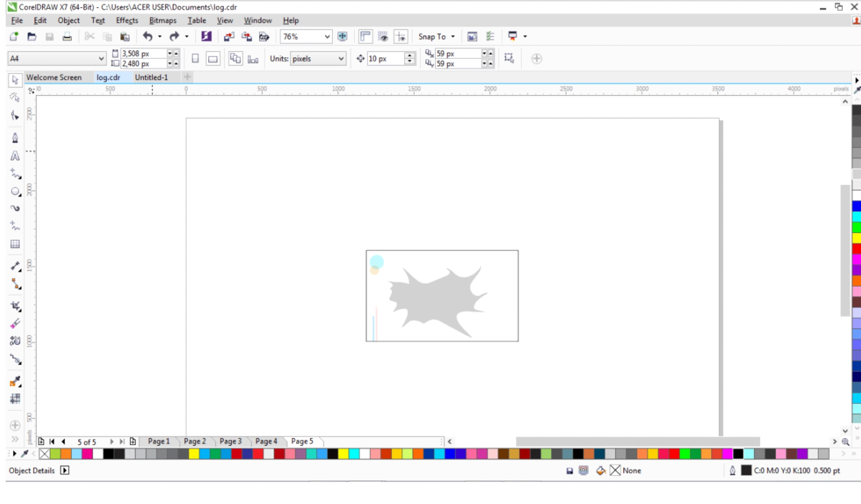Click the vertical scrollbar thumb

tap(845, 250)
